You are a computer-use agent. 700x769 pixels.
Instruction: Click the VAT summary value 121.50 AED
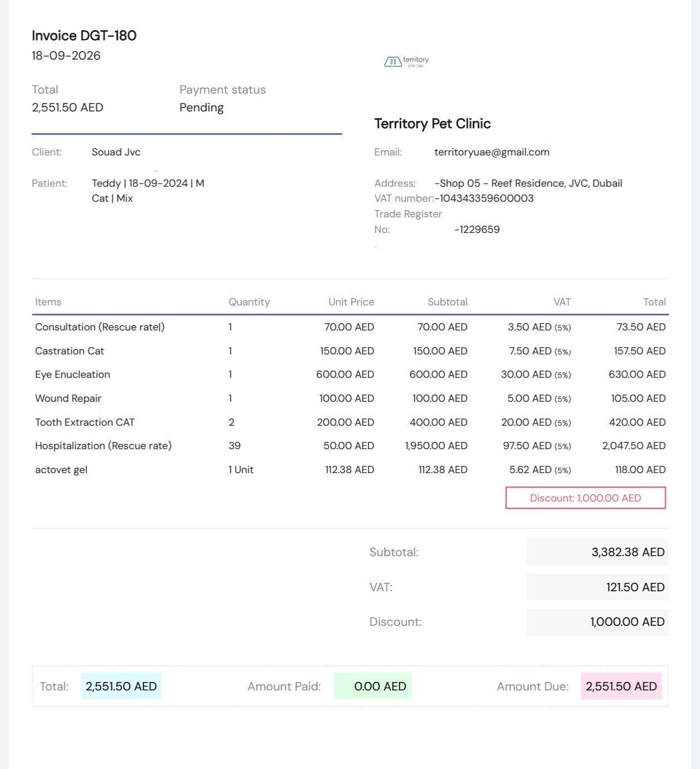(635, 587)
